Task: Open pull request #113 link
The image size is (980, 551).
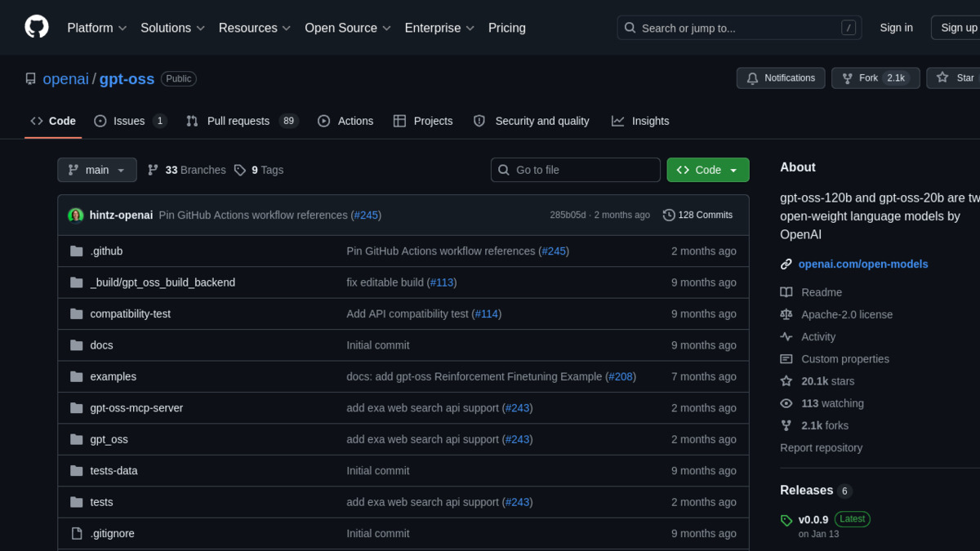Action: pos(442,282)
